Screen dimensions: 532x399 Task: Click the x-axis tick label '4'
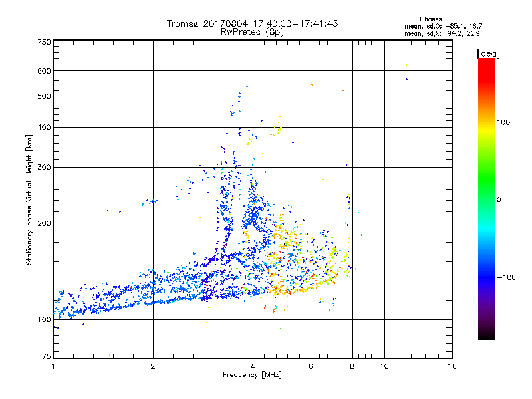coord(253,366)
